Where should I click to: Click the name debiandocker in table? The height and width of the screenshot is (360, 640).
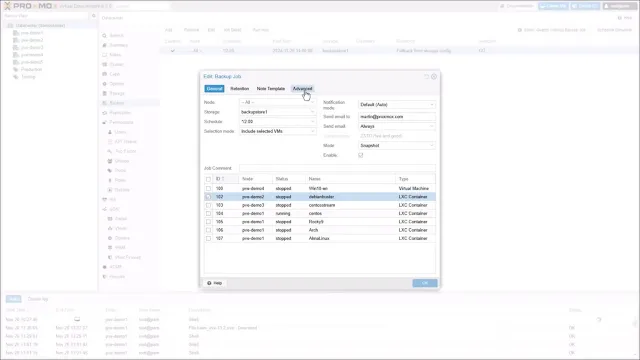321,197
